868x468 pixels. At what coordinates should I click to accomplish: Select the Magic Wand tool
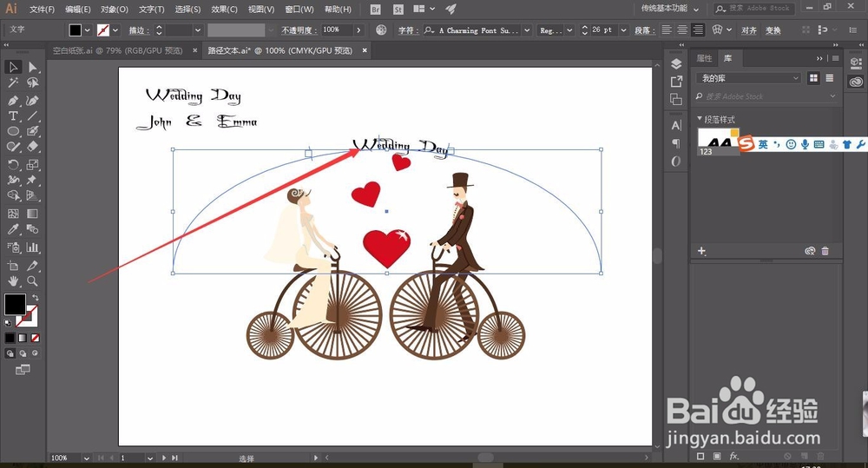click(x=13, y=83)
